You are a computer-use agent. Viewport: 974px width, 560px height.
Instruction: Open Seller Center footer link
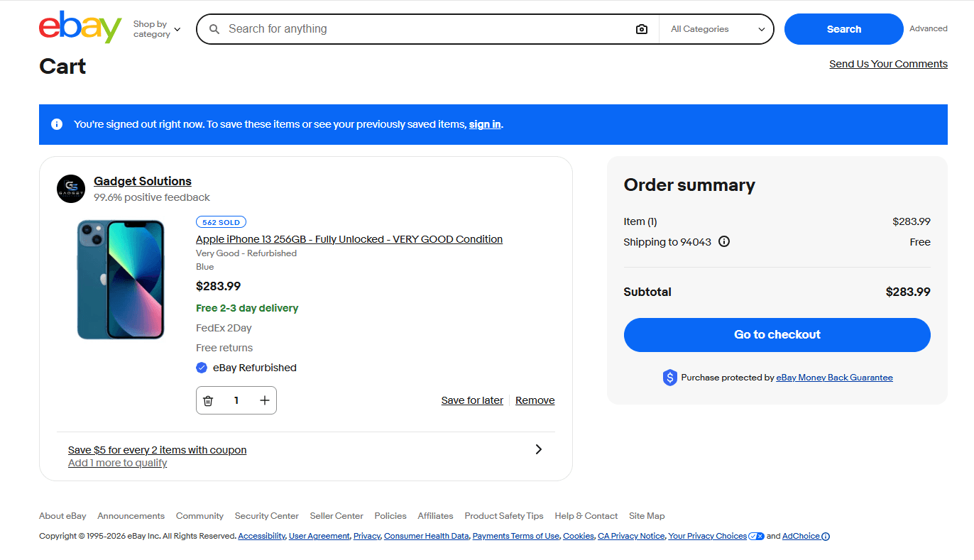(336, 516)
